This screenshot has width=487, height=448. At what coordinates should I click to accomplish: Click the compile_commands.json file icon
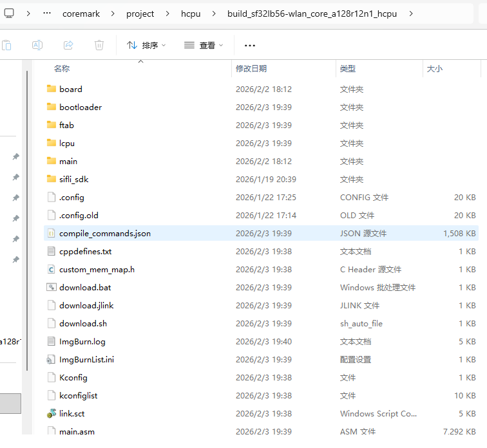click(x=52, y=233)
